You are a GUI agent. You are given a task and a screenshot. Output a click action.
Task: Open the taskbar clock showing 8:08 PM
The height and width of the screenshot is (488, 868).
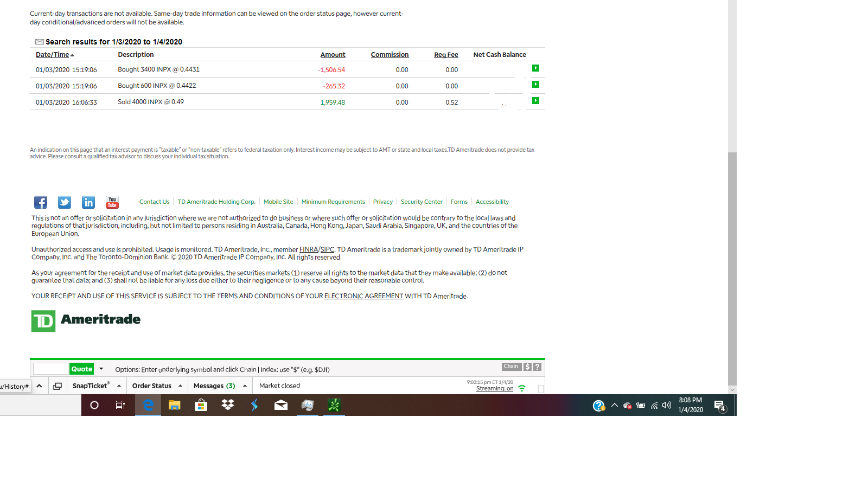[x=691, y=405]
